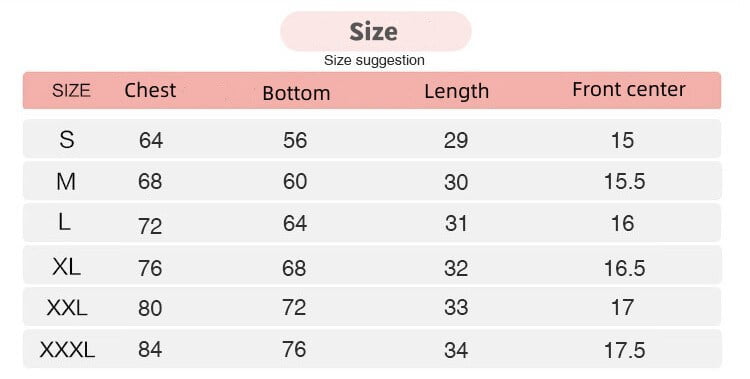Click the SIZE column header

71,90
